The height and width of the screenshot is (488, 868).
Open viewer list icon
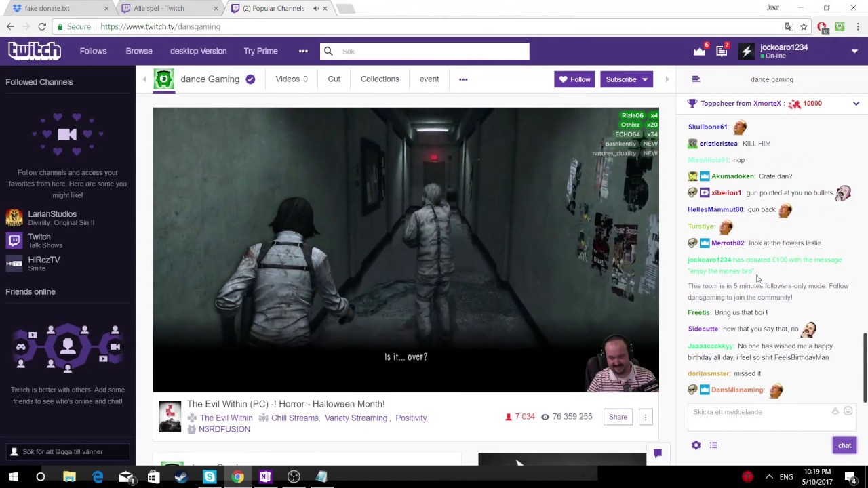pyautogui.click(x=713, y=445)
